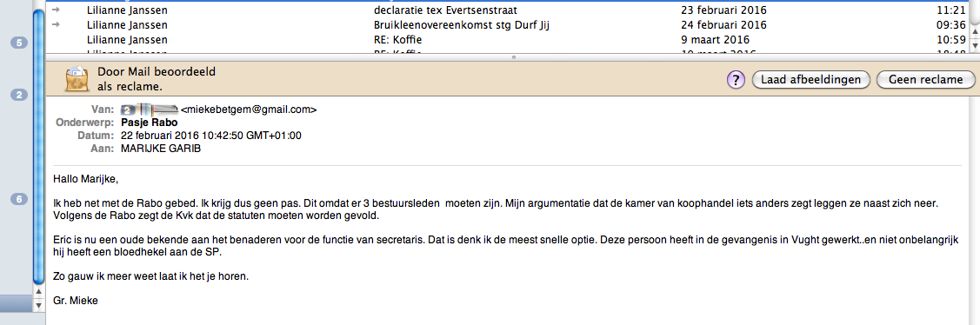Click unread badge showing 2 in sidebar
The image size is (980, 325).
(x=19, y=95)
